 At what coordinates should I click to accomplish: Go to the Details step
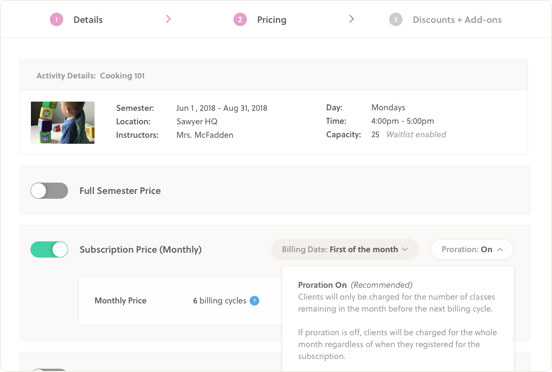tap(88, 20)
